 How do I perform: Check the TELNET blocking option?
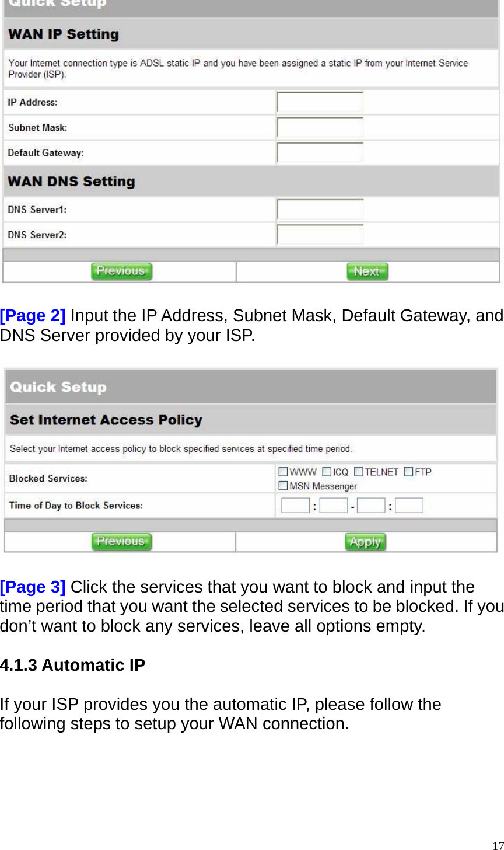tap(358, 472)
